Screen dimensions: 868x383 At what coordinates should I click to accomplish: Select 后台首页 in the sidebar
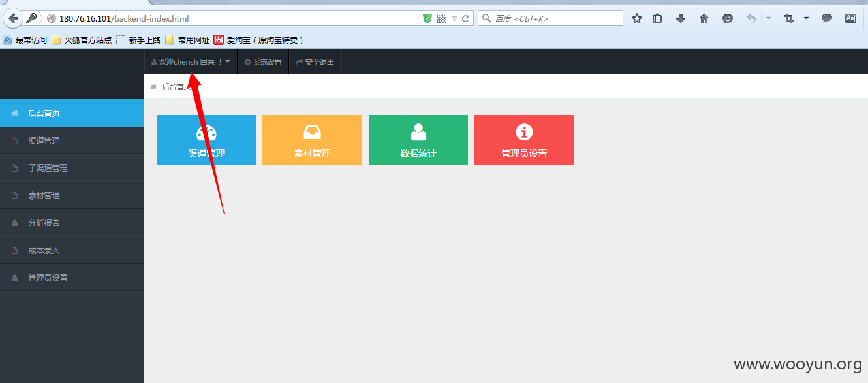click(72, 113)
